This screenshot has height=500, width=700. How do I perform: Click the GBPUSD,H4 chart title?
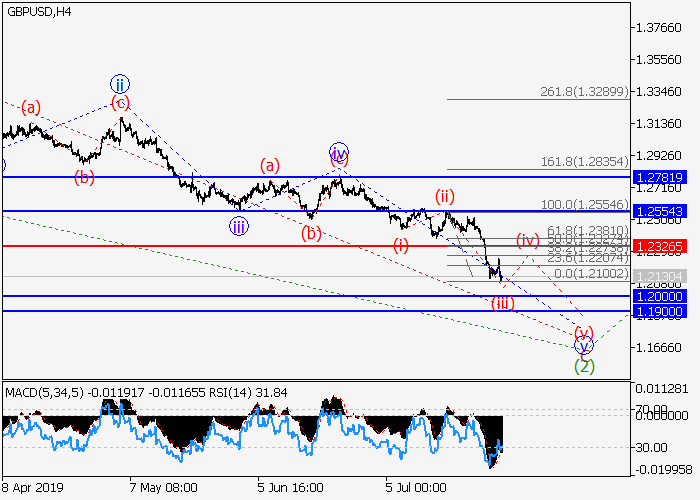tap(39, 10)
